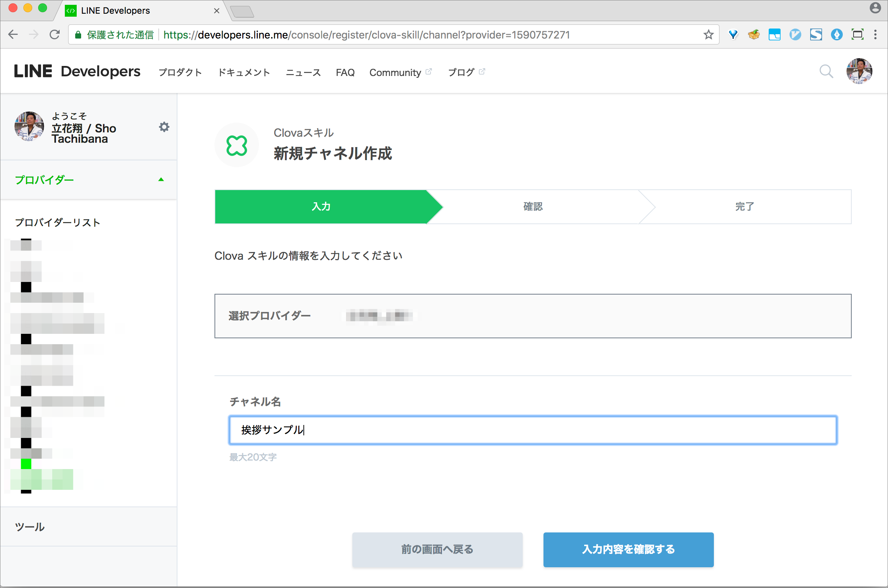Screen dimensions: 888x588
Task: Click the 選択プロバイダー info box
Action: [533, 316]
